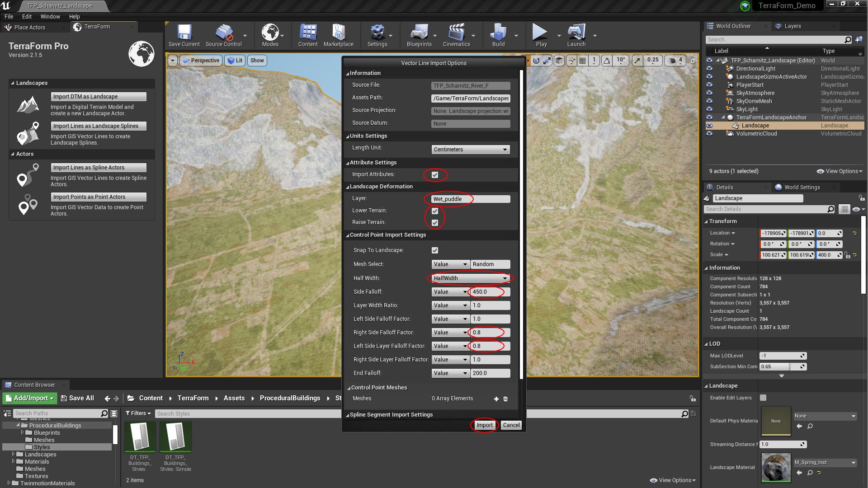The height and width of the screenshot is (488, 868).
Task: Add element to Control Point Meshes array
Action: pyautogui.click(x=496, y=399)
